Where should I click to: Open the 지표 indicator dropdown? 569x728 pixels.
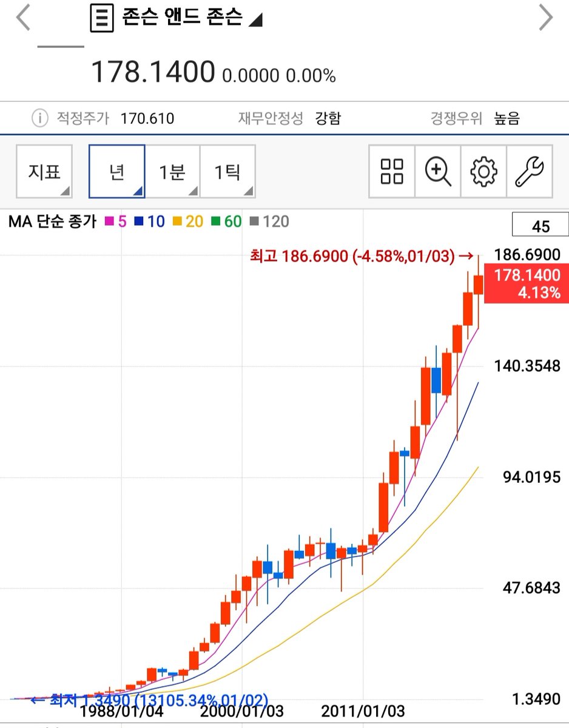44,172
